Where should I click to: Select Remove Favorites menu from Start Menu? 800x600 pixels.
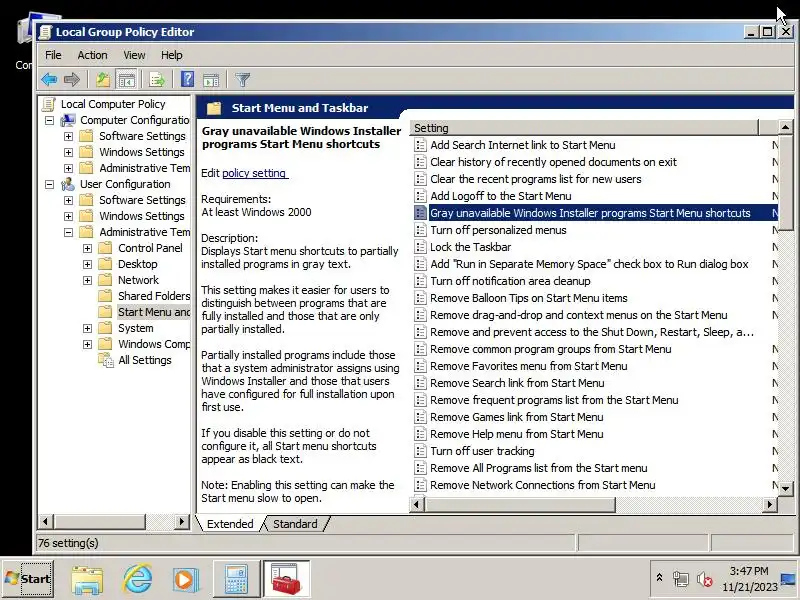point(529,366)
